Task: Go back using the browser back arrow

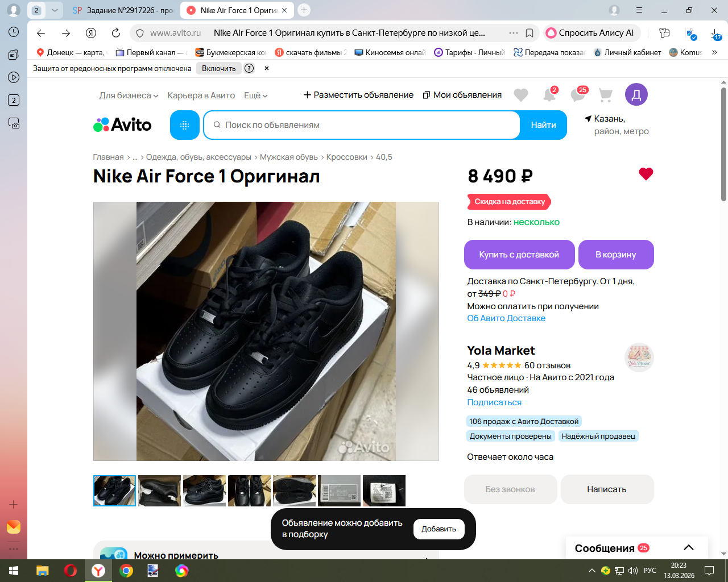Action: [x=41, y=33]
